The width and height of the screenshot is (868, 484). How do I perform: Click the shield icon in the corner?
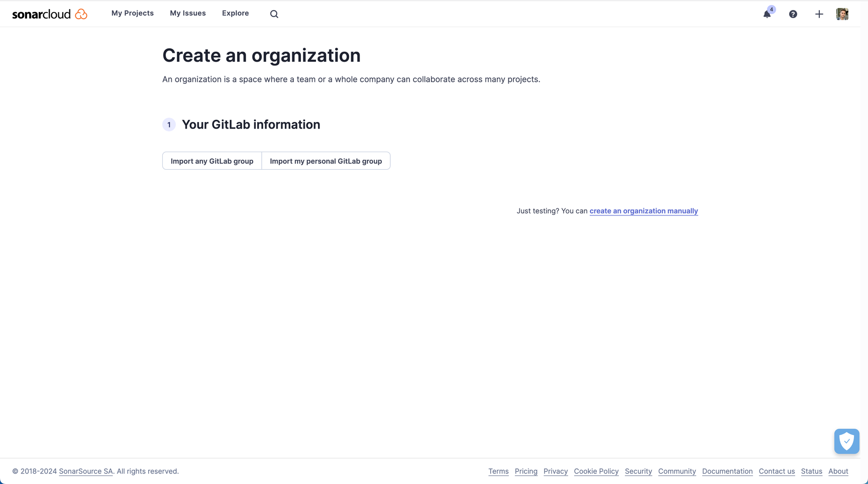tap(846, 441)
